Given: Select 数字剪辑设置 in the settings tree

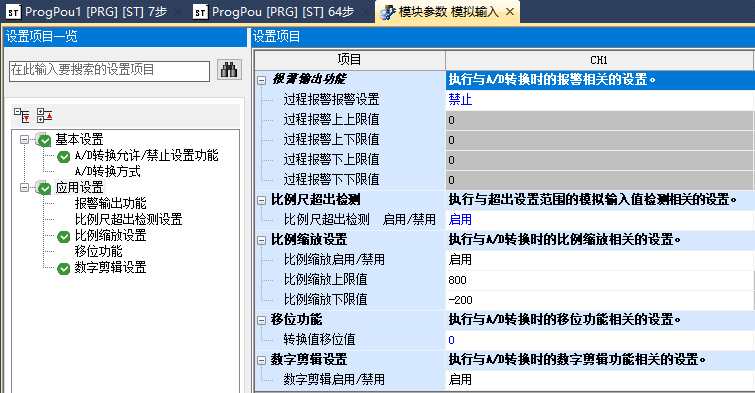Looking at the screenshot, I should point(110,267).
